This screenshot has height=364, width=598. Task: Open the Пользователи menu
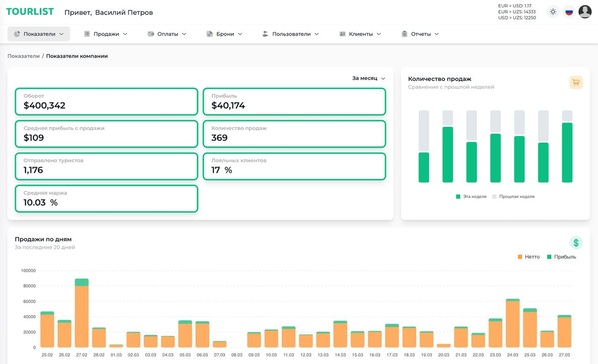coord(291,34)
